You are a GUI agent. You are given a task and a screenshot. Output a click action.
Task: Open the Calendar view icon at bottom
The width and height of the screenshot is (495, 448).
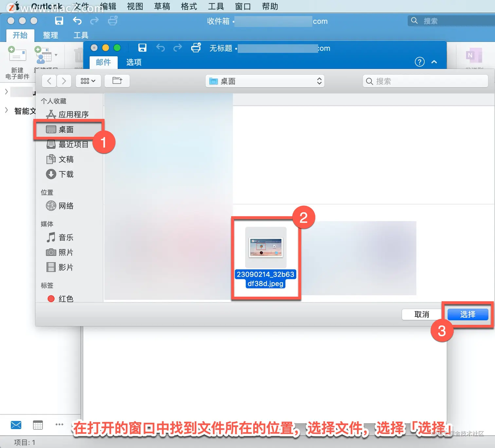[x=38, y=425]
